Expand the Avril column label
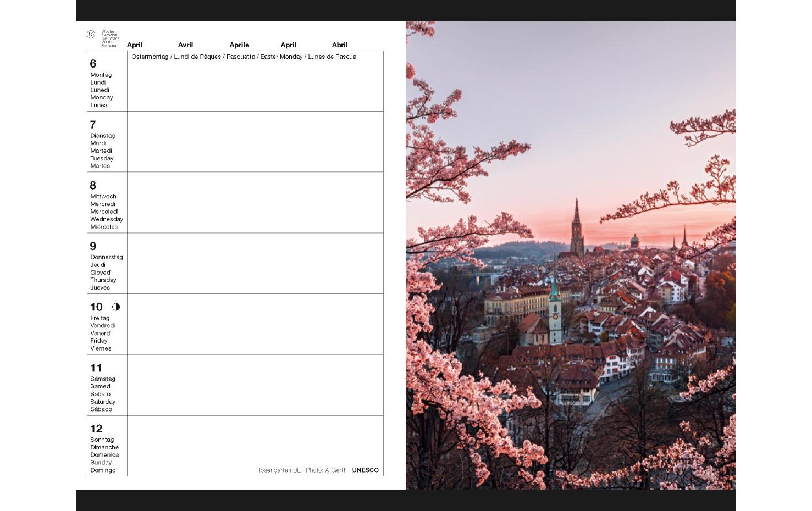The image size is (812, 511). 185,45
